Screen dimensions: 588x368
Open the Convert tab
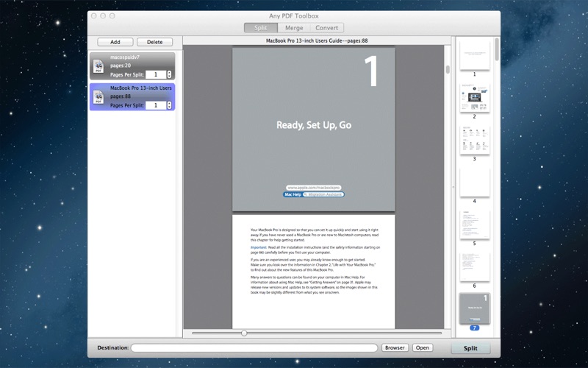pyautogui.click(x=326, y=28)
